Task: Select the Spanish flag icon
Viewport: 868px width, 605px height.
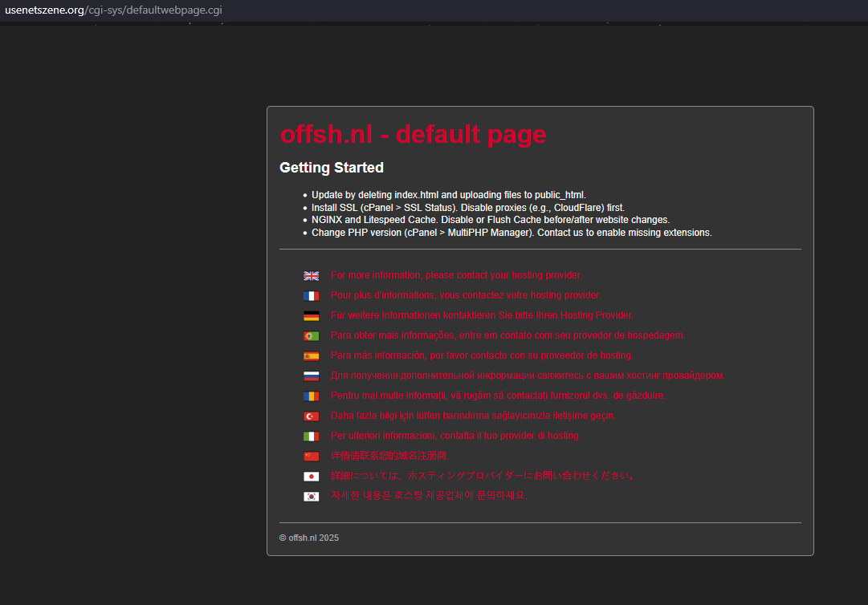Action: pyautogui.click(x=312, y=356)
